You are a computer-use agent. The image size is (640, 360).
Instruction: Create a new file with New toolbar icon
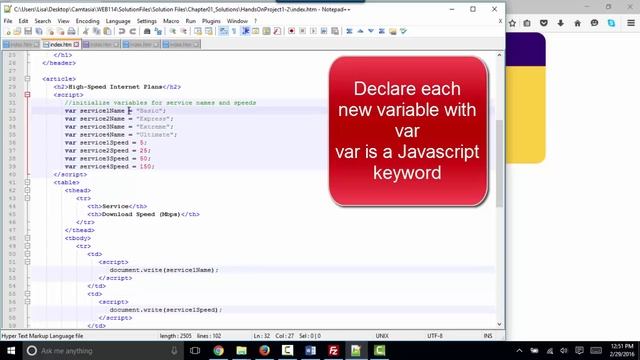[x=7, y=31]
